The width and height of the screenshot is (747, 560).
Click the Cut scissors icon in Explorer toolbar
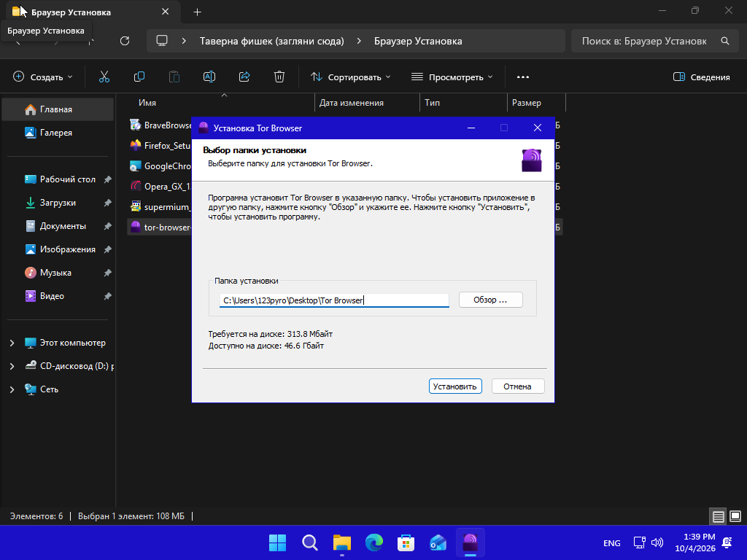coord(104,77)
